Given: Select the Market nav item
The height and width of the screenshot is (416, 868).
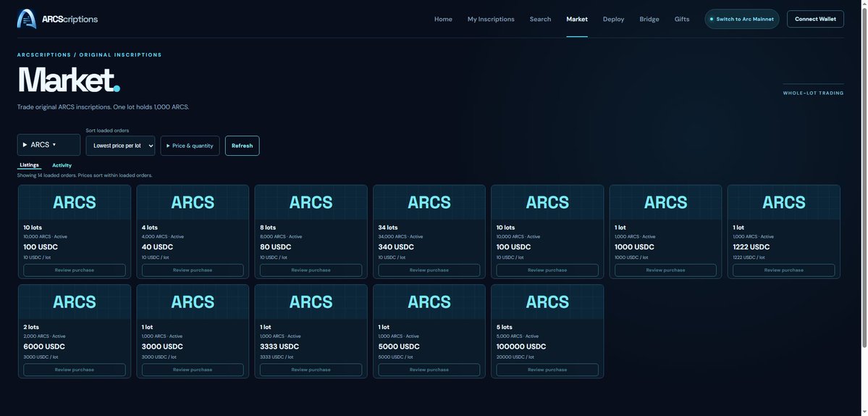Looking at the screenshot, I should [x=577, y=19].
